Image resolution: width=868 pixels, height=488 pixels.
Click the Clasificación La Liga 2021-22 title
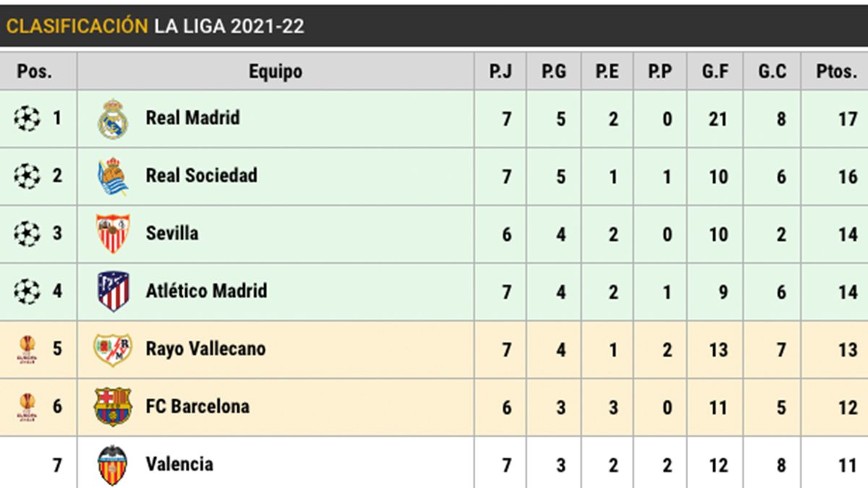click(x=155, y=27)
